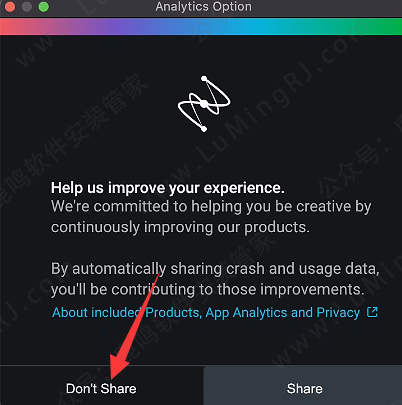The height and width of the screenshot is (405, 402).
Task: Click the gray minimize window button
Action: pyautogui.click(x=27, y=7)
